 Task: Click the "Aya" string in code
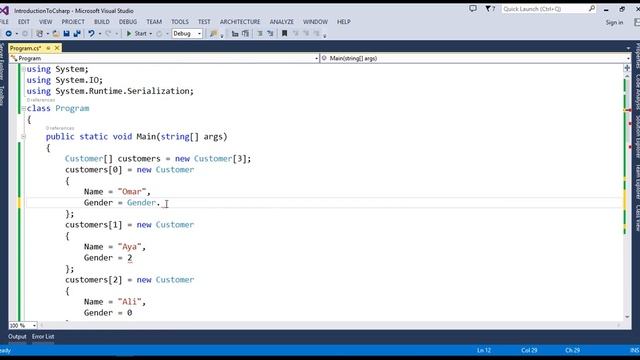129,247
